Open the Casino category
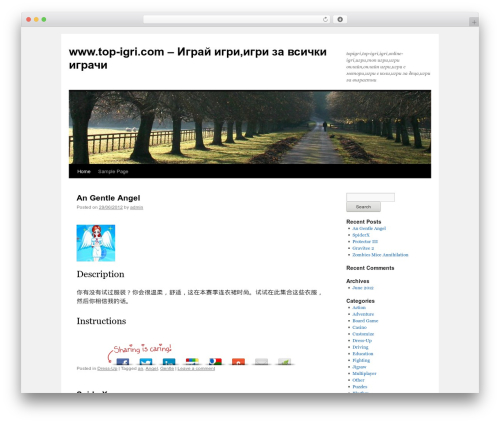Image resolution: width=500 pixels, height=423 pixels. click(359, 327)
